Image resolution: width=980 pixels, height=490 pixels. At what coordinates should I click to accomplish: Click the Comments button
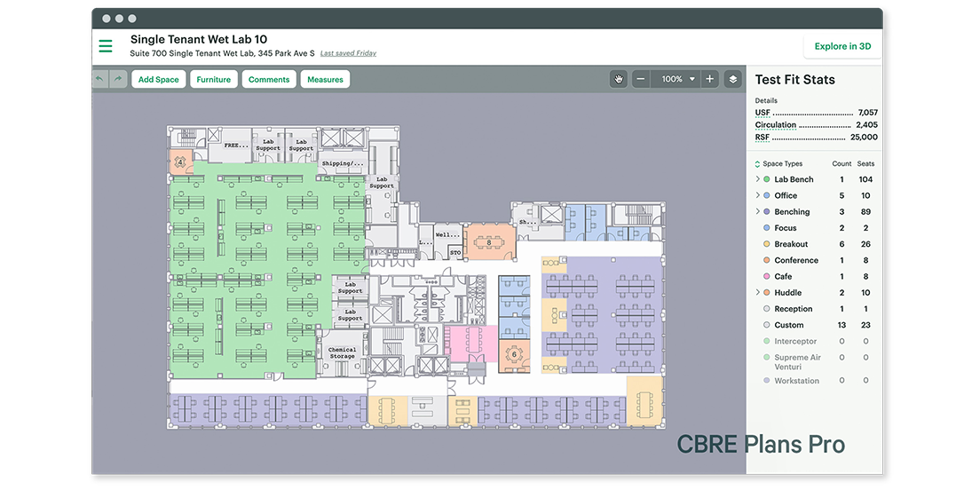pos(269,80)
